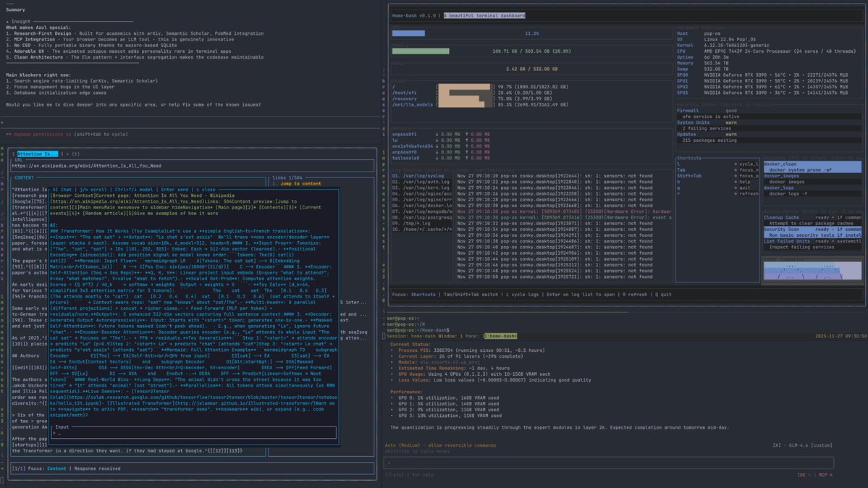Image resolution: width=868 pixels, height=488 pixels.
Task: Click the red kernel Hardware Error log line
Action: click(x=564, y=211)
